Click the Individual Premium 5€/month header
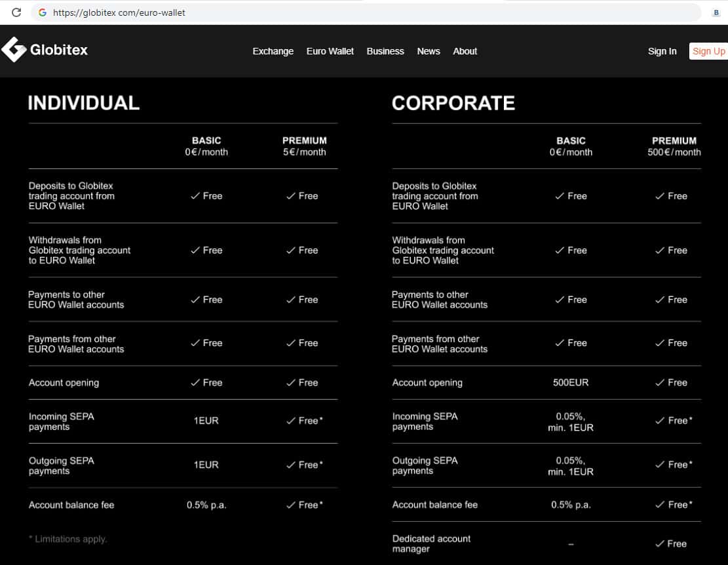 304,146
